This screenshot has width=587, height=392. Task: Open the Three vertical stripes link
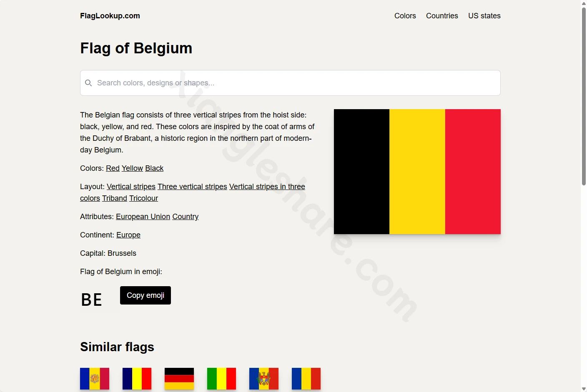192,187
